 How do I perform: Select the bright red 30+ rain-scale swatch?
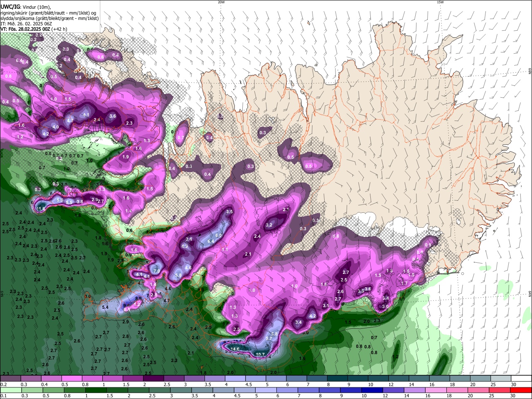(x=521, y=390)
